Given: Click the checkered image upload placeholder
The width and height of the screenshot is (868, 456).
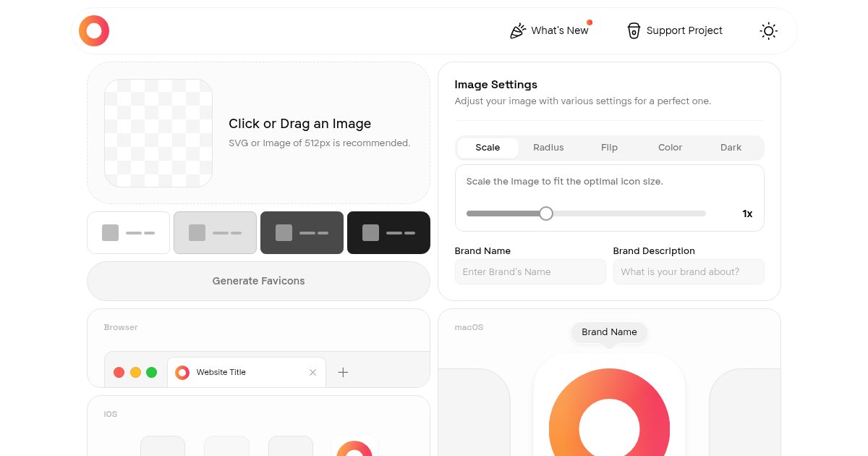Looking at the screenshot, I should (x=158, y=133).
